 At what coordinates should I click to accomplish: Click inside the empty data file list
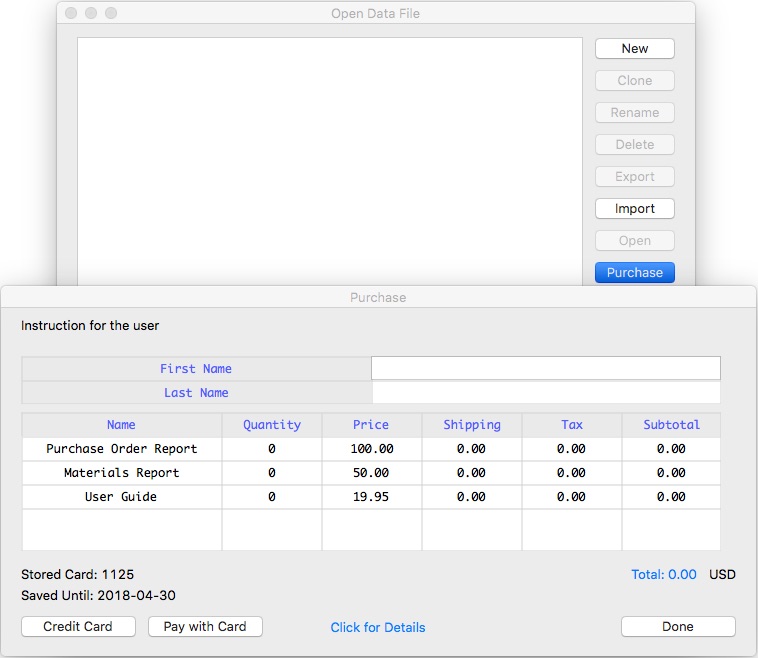click(329, 160)
